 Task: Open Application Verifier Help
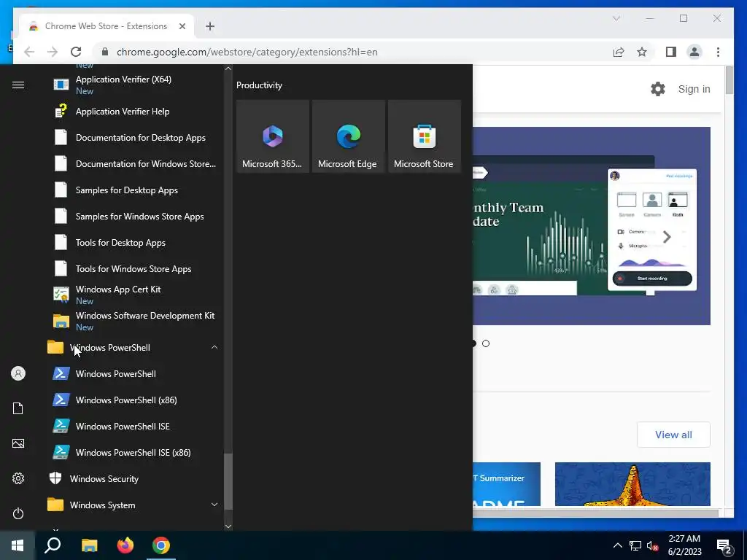[x=135, y=112]
